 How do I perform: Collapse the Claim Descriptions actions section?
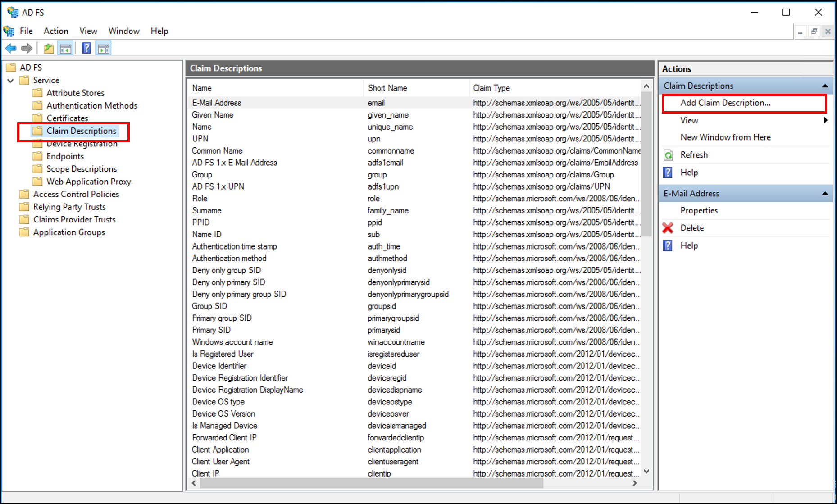tap(825, 86)
